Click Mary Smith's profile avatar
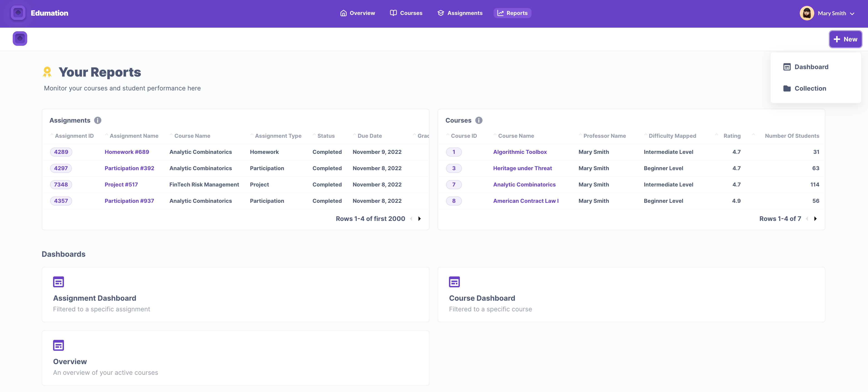 coord(807,13)
